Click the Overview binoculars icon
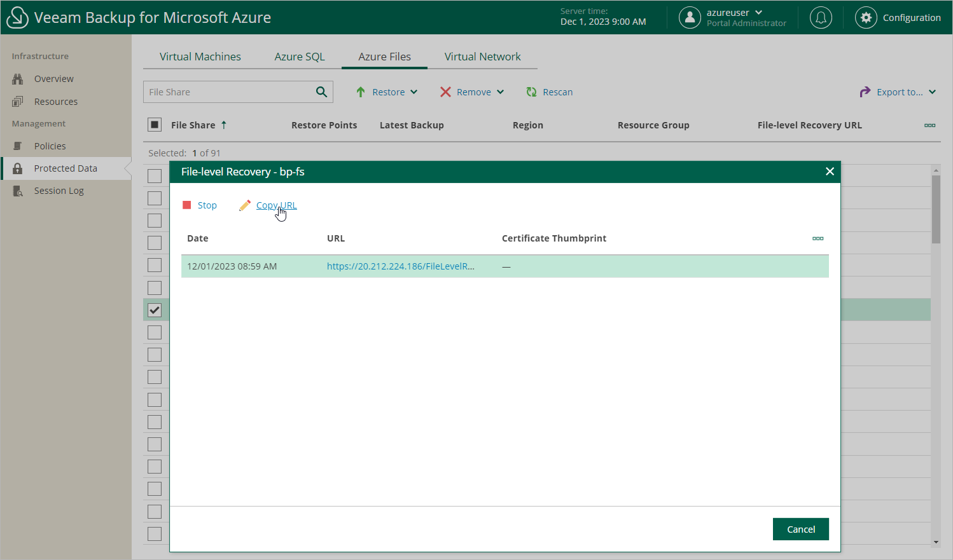This screenshot has height=560, width=953. click(x=18, y=79)
